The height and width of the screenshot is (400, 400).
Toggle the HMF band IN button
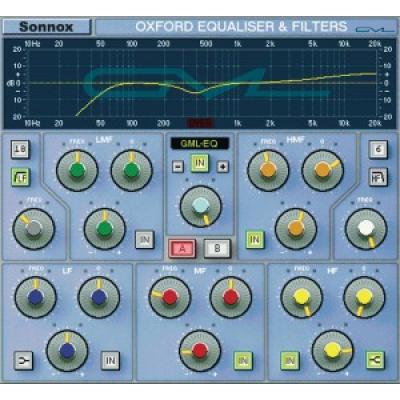tap(255, 240)
